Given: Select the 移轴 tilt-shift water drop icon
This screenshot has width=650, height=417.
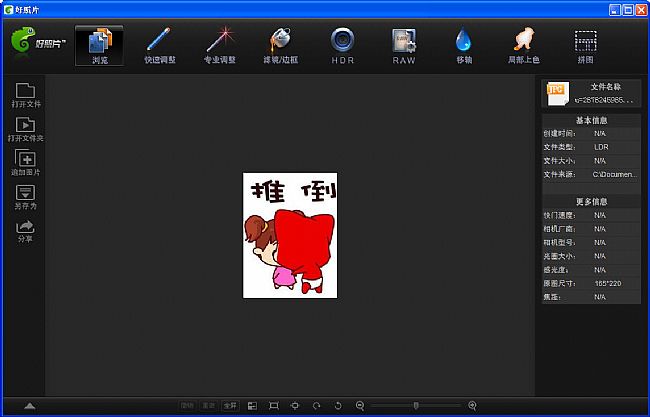Looking at the screenshot, I should tap(464, 44).
